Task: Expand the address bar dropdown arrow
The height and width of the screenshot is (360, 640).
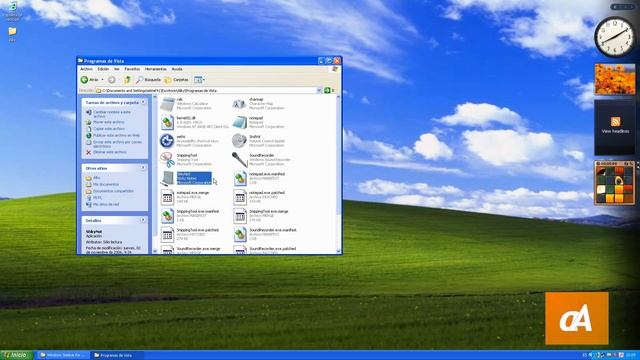Action: [319, 91]
